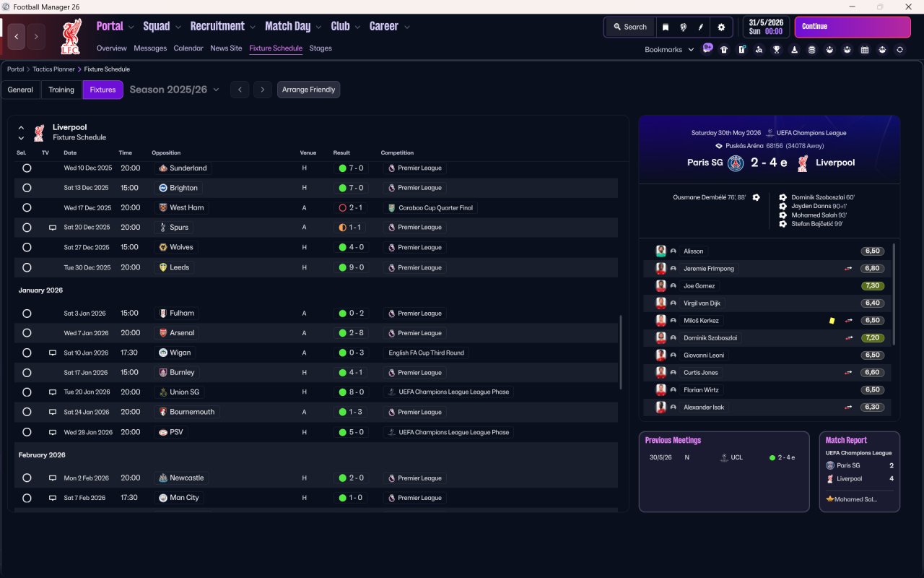Open the News Site tab
Viewport: 924px width, 578px height.
[x=226, y=48]
